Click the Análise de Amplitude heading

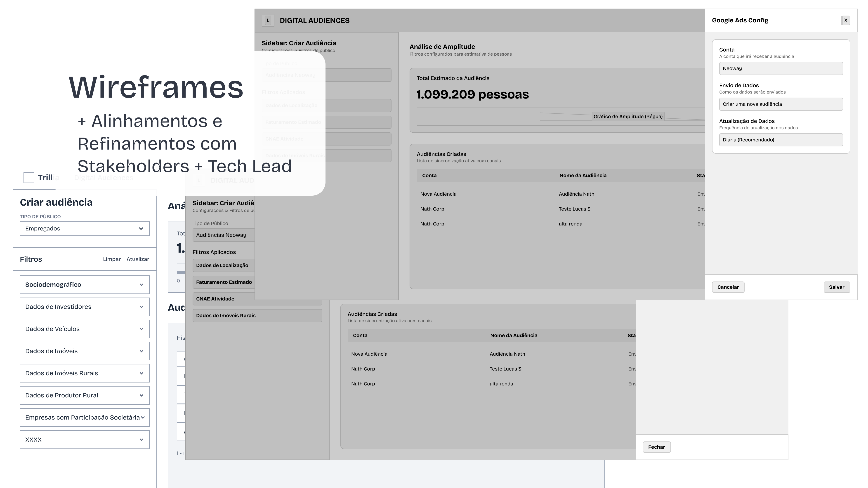[x=442, y=47]
